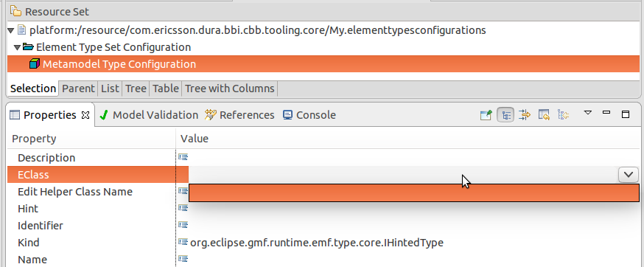Minimize the Properties view panel

point(606,112)
